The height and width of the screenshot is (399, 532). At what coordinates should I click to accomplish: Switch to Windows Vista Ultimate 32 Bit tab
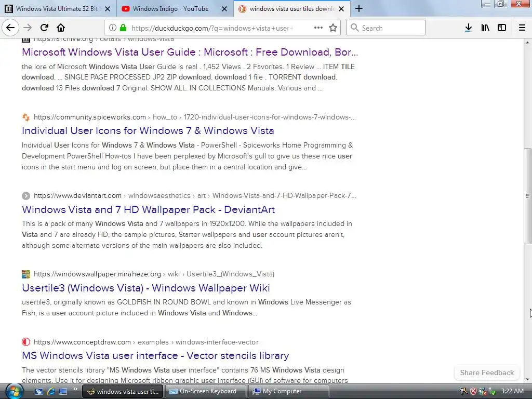tap(58, 8)
